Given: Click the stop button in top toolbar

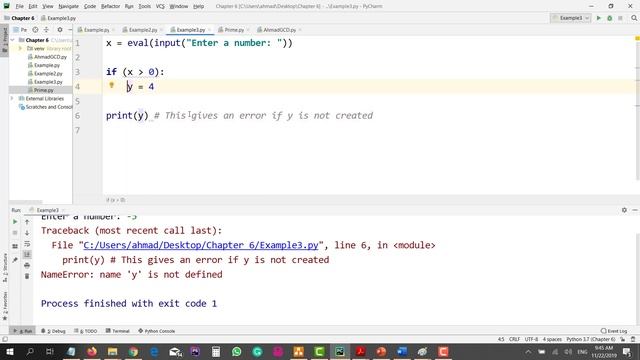Looking at the screenshot, I should [x=620, y=18].
